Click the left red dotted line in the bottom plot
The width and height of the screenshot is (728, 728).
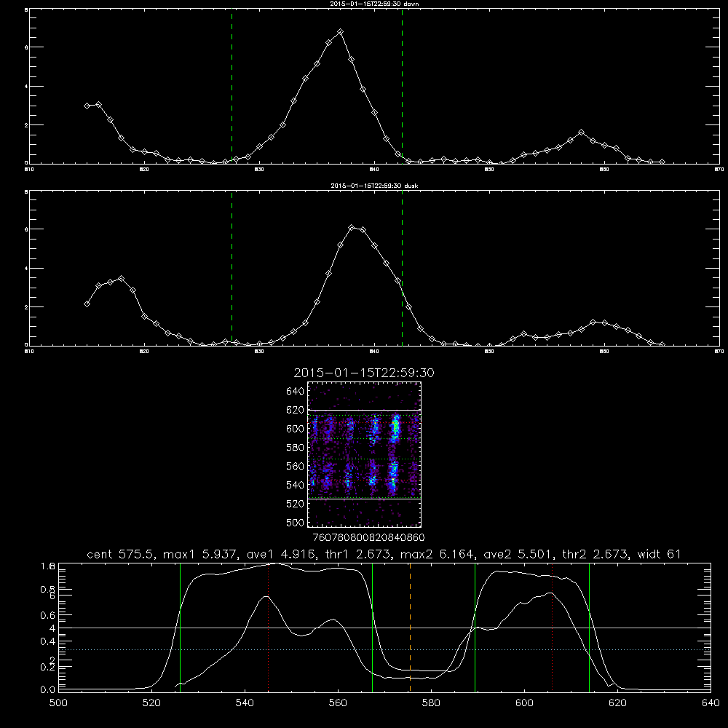(x=269, y=627)
